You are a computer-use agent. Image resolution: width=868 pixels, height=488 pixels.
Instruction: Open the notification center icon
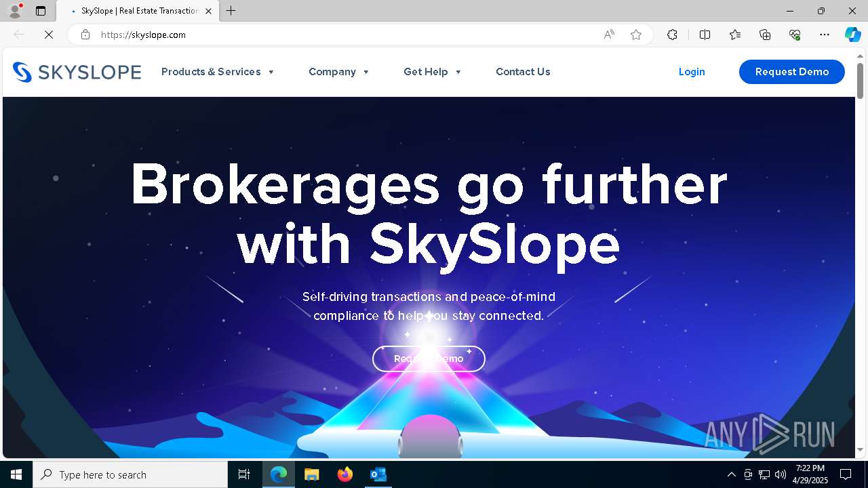click(846, 474)
